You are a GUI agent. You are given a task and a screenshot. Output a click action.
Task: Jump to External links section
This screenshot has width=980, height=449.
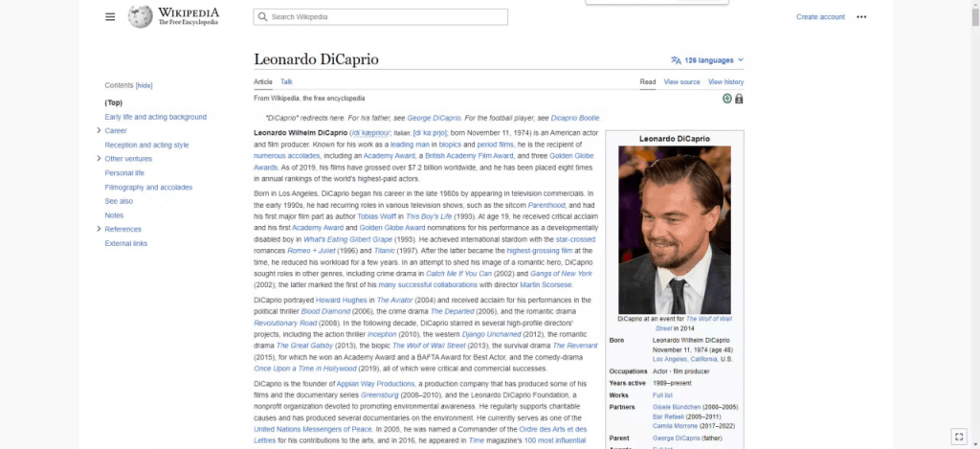pos(126,243)
